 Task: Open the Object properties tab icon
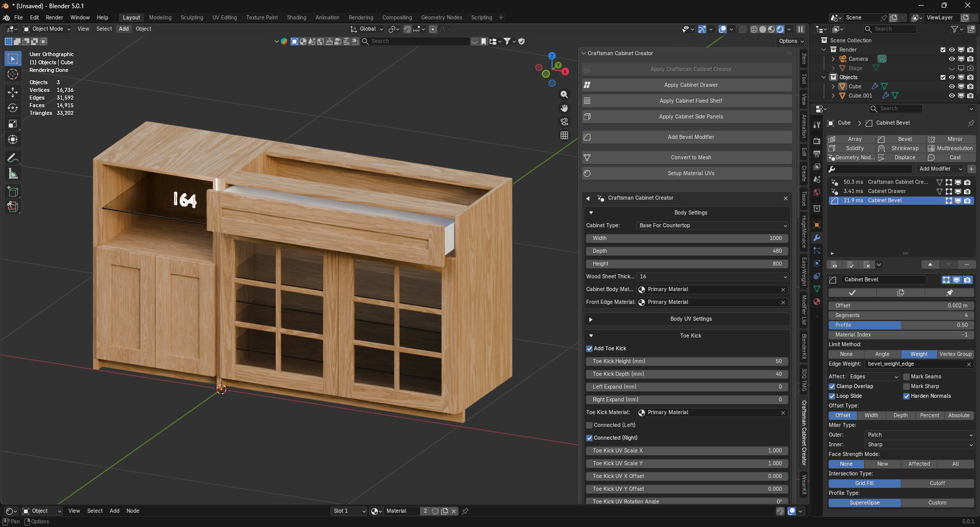click(x=817, y=225)
